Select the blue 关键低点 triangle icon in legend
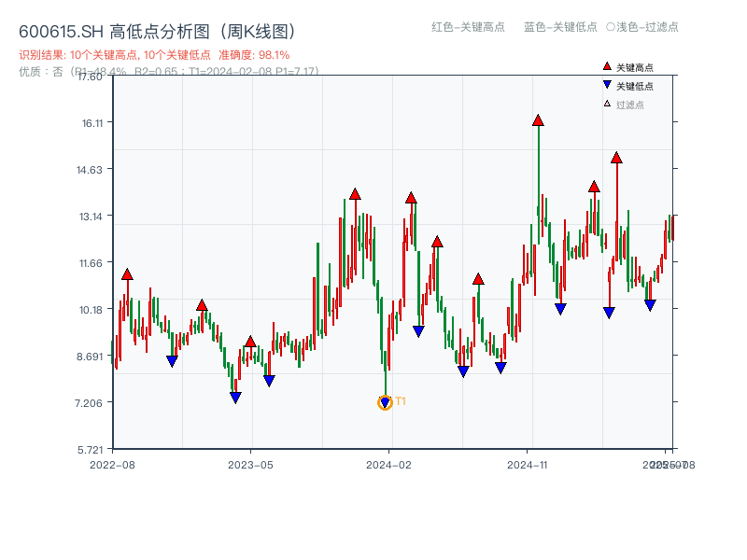747x560 pixels. (x=606, y=84)
